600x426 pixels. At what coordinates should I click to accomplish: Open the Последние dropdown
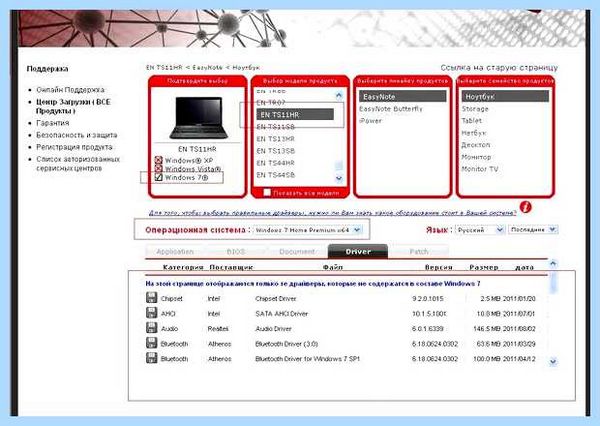point(533,230)
